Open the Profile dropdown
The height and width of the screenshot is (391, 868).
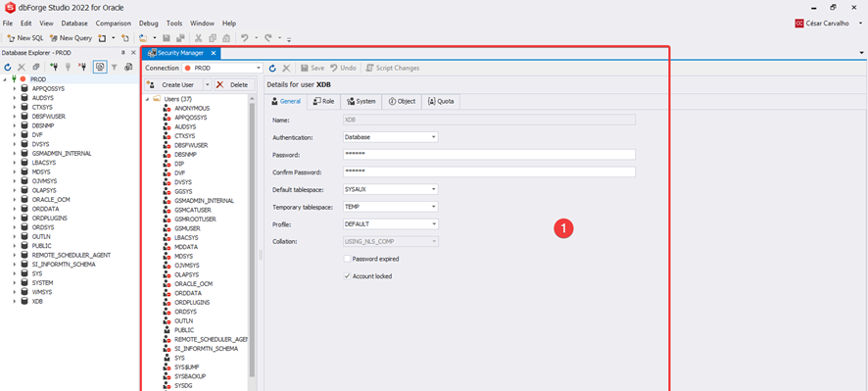point(434,224)
